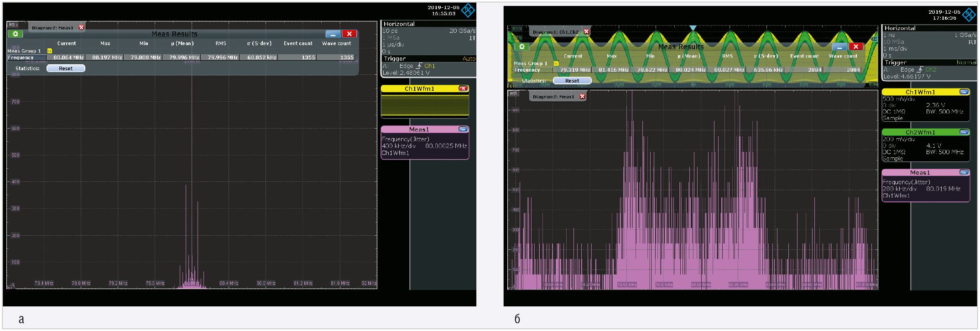The height and width of the screenshot is (331, 980).
Task: Reset statistics in screenshot б
Action: pos(572,81)
